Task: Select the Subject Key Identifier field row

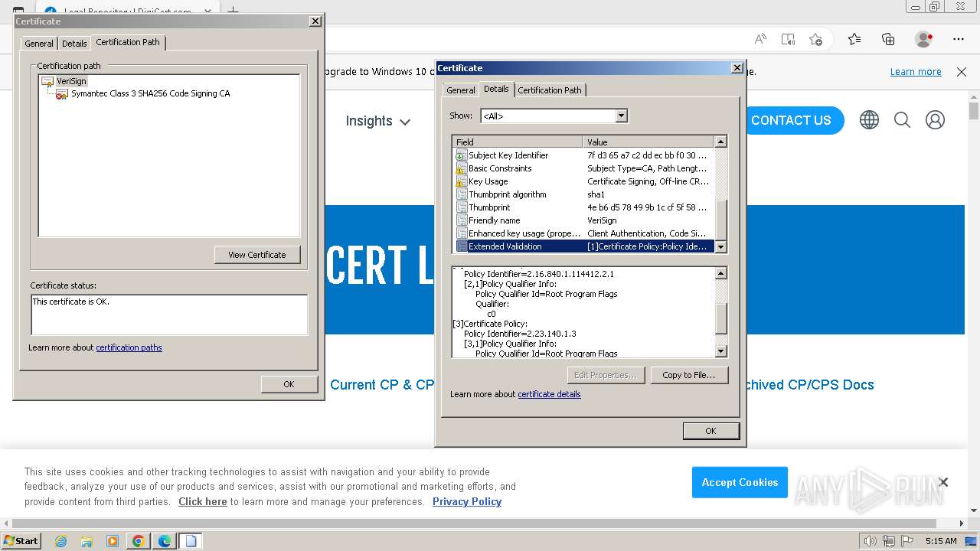Action: (583, 155)
